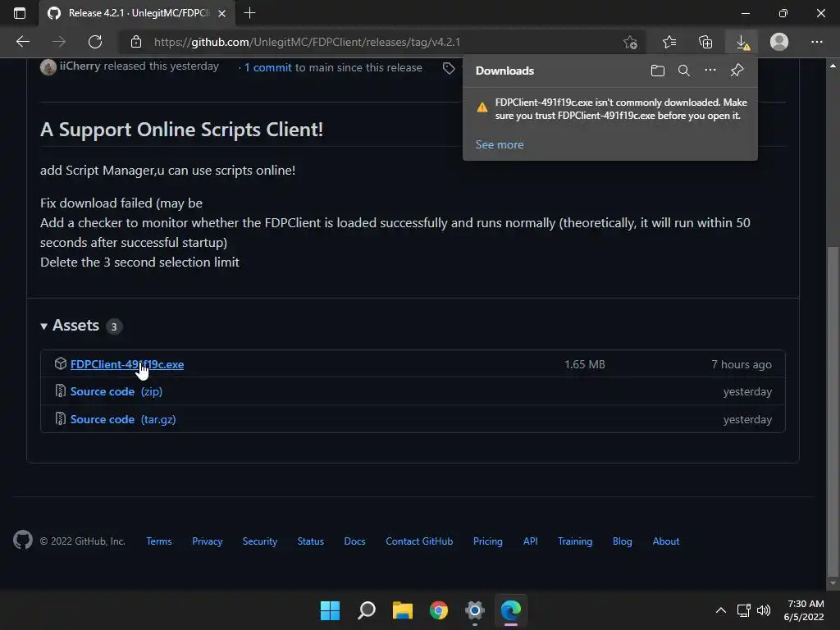Open more options in Downloads panel
The width and height of the screenshot is (840, 630).
710,71
